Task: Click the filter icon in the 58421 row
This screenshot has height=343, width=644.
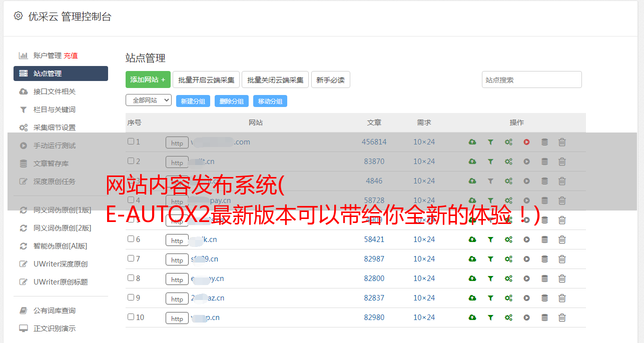Action: coord(490,239)
